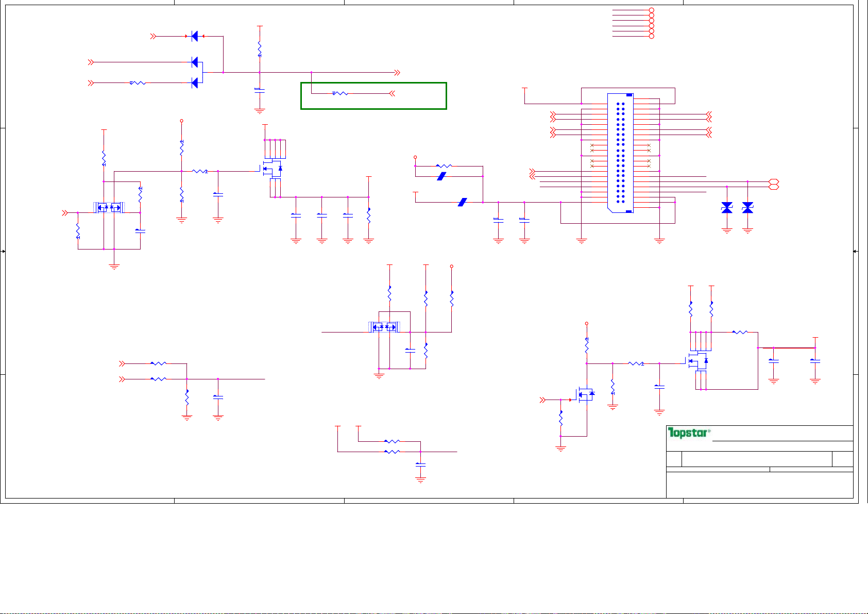
Task: Click the top circle in the test point stack
Action: coord(652,10)
